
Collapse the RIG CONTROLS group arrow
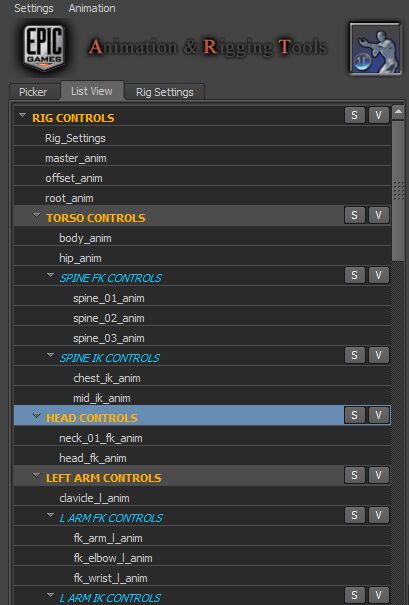(22, 115)
